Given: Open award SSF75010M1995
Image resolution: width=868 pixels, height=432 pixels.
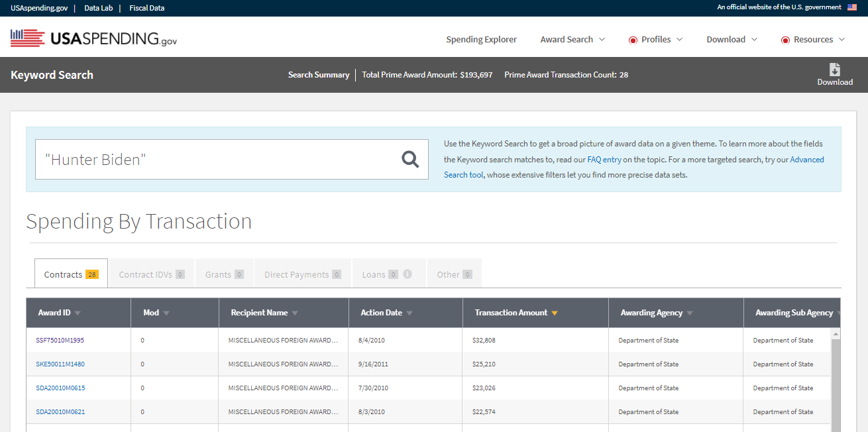Looking at the screenshot, I should point(60,341).
